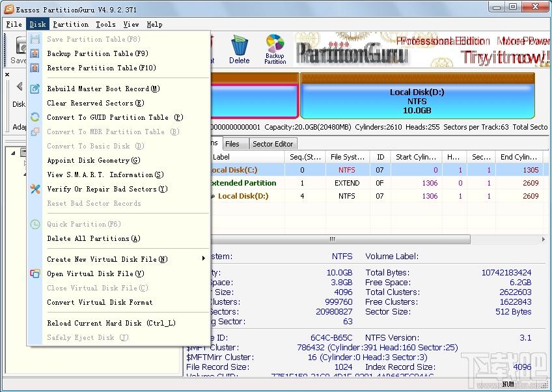Choose Restore Partition Table (F10)
Screen dimensions: 552x392
click(x=118, y=68)
